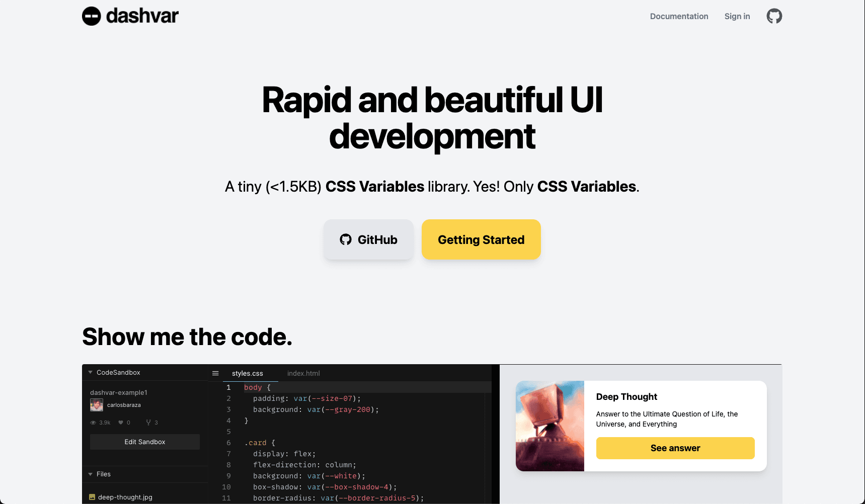Toggle the sandbox sidebar hamburger icon
865x504 pixels.
215,373
